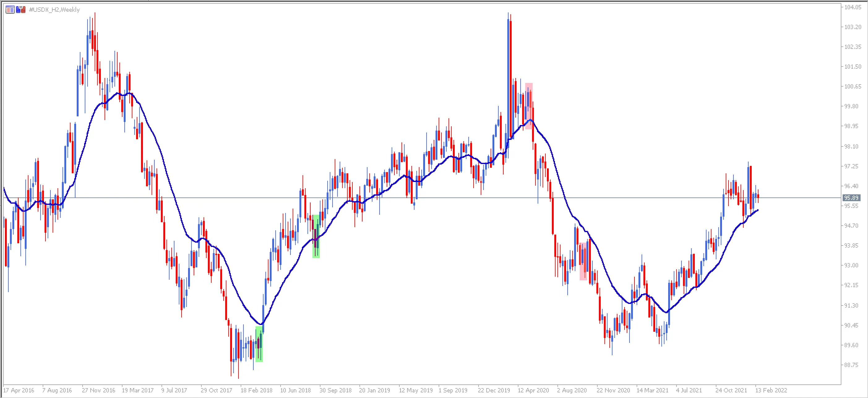Click the 94.70 price scale label

coord(851,226)
